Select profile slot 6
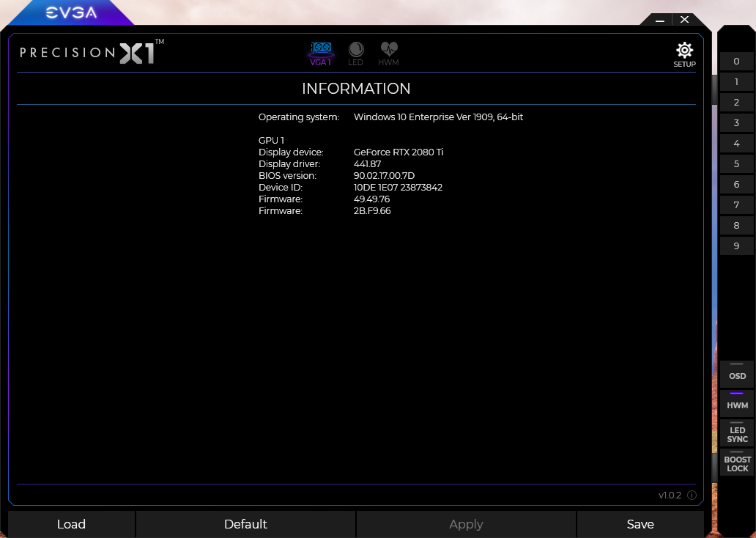The height and width of the screenshot is (538, 756). click(x=736, y=184)
